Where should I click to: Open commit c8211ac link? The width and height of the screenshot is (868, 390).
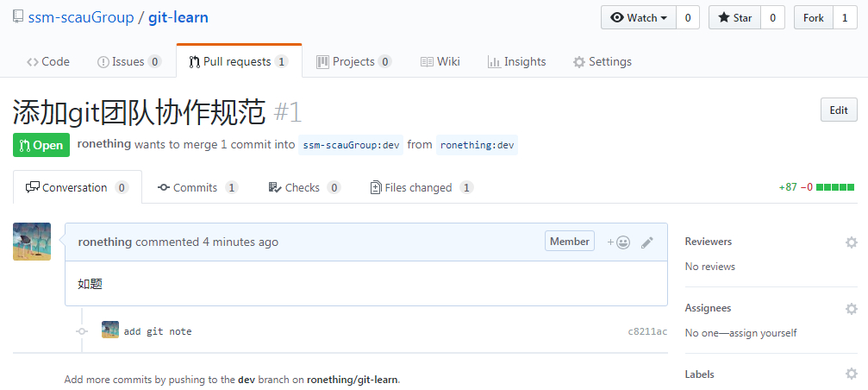click(x=647, y=332)
